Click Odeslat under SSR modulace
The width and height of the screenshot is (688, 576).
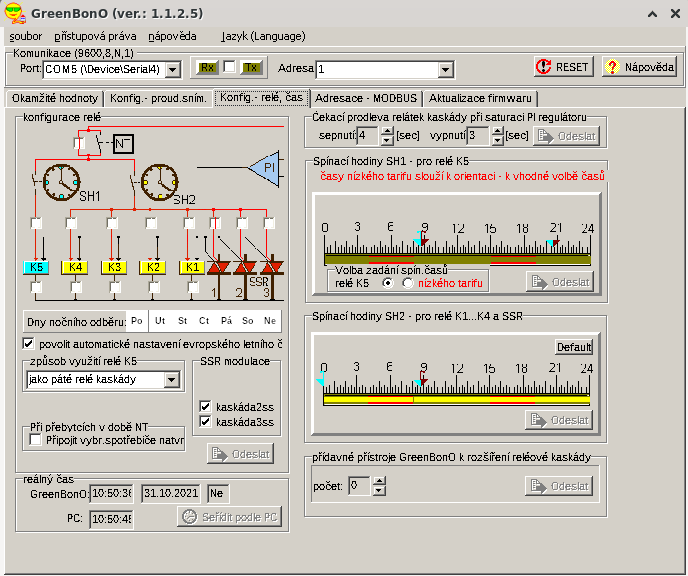coord(240,454)
